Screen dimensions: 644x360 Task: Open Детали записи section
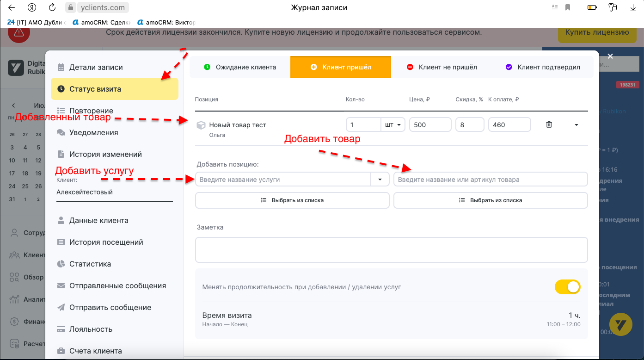114,67
